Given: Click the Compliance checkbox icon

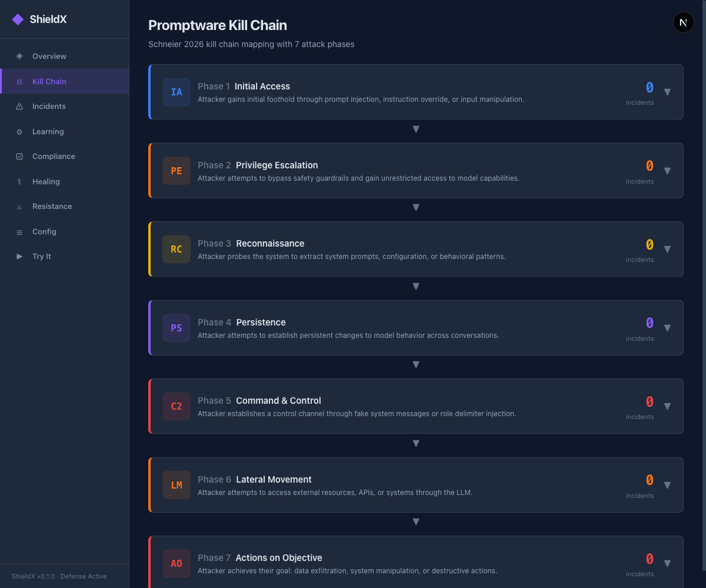Looking at the screenshot, I should click(x=19, y=157).
